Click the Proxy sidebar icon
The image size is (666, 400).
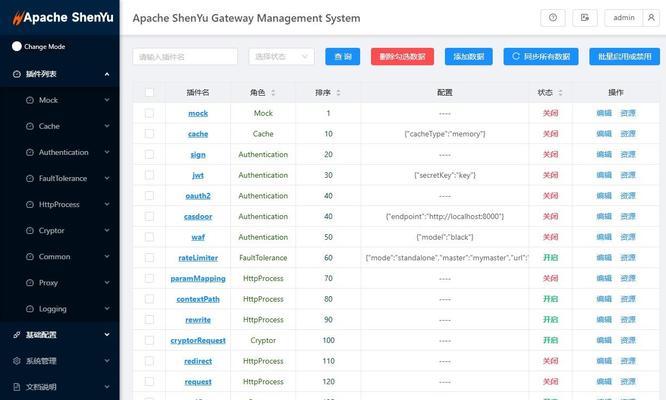30,283
